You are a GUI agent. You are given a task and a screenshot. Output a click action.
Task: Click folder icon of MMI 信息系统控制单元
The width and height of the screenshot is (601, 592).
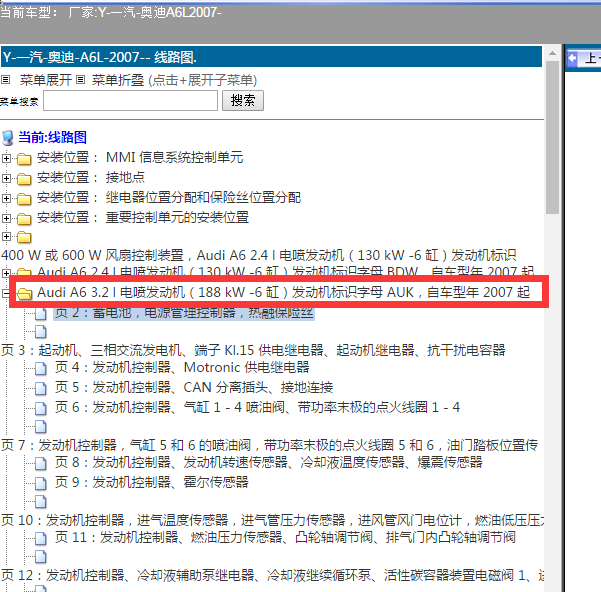click(x=24, y=158)
